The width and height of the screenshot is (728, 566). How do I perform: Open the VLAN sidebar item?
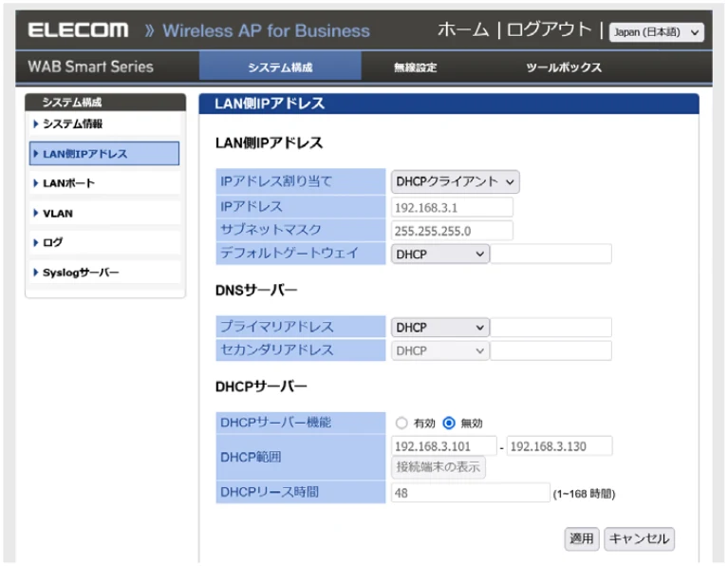point(104,214)
